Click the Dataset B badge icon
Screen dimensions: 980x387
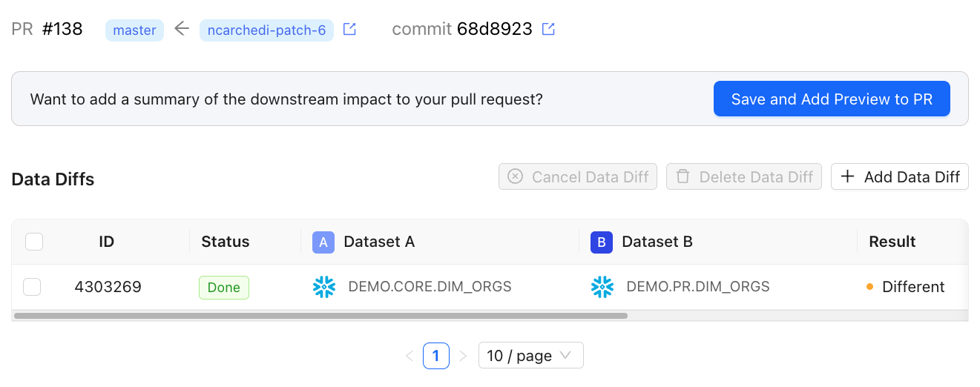602,242
